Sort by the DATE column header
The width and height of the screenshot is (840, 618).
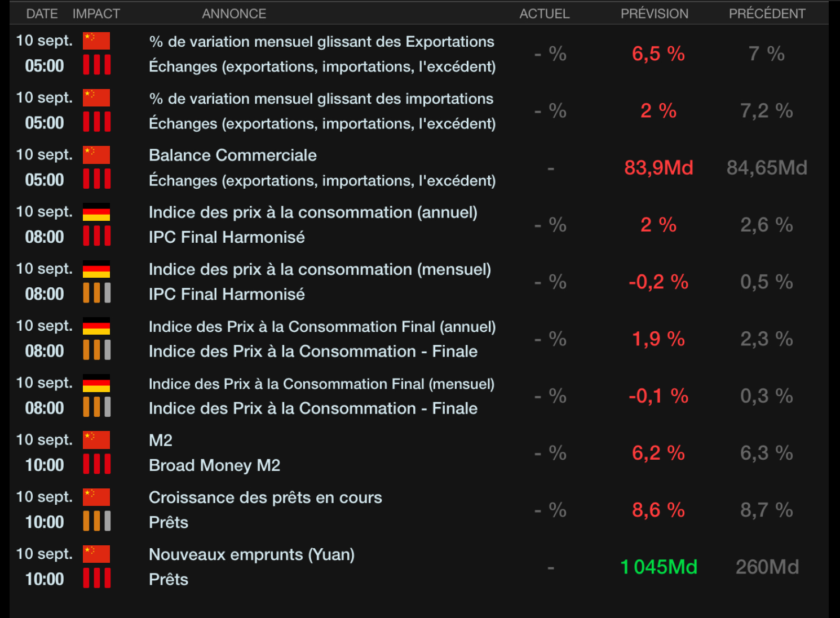[42, 14]
